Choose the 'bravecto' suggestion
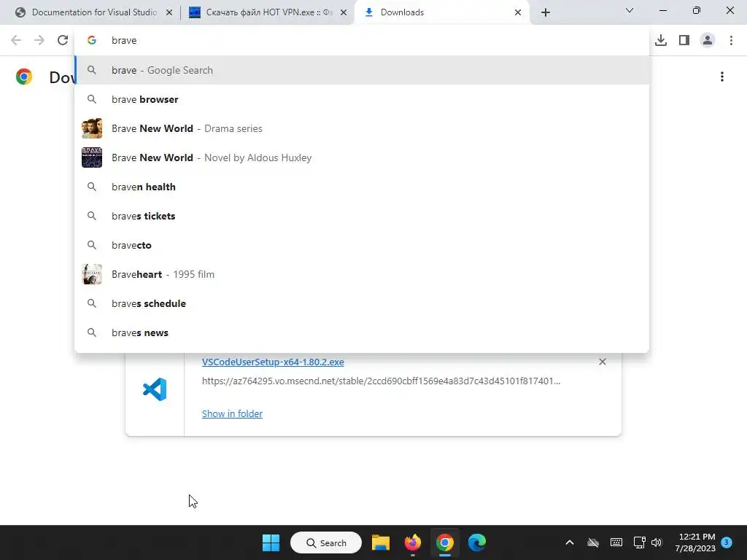 point(362,245)
